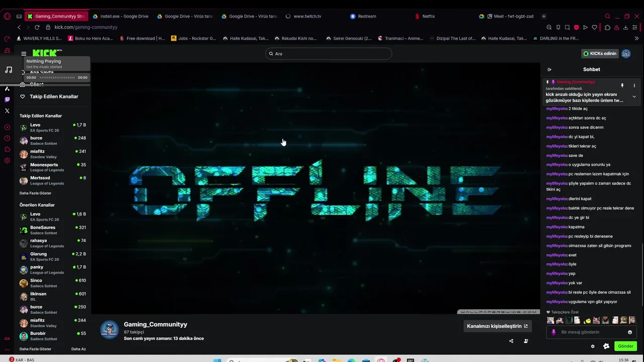The width and height of the screenshot is (644, 362).
Task: Open the user profile avatar at top right
Action: click(x=626, y=53)
